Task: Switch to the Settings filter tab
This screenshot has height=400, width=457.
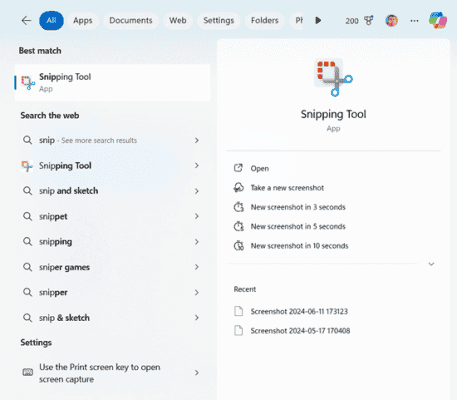Action: (x=219, y=21)
